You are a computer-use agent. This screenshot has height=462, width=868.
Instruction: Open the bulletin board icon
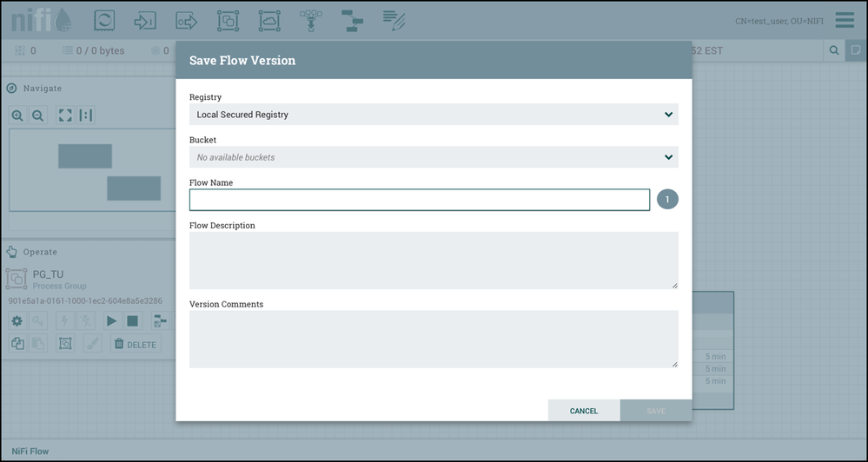point(856,50)
